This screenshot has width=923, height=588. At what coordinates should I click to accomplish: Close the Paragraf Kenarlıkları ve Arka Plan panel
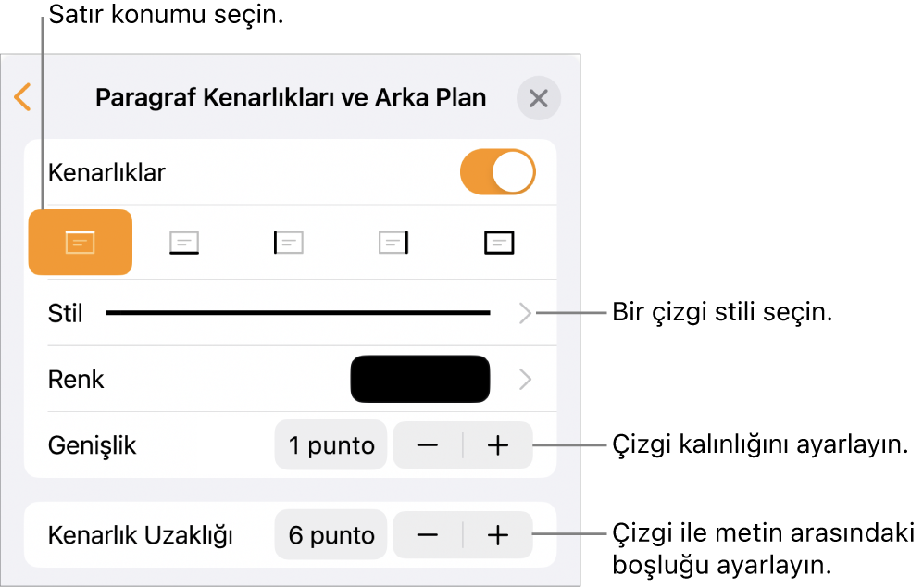point(538,98)
